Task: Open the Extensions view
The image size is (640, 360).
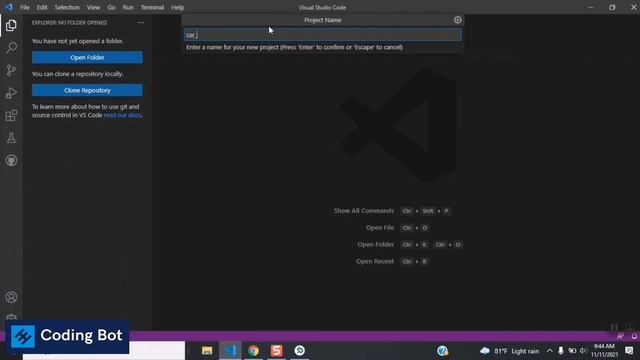Action: pos(11,116)
